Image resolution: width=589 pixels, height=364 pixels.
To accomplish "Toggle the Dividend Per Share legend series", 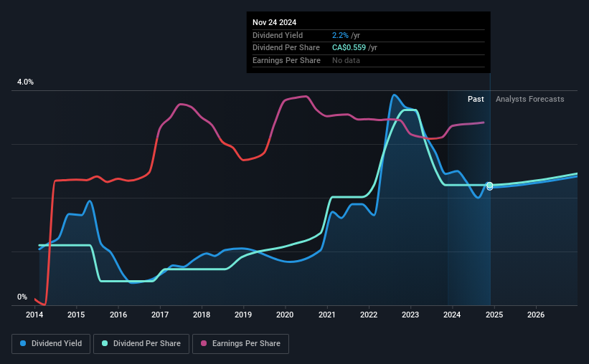I will point(141,344).
